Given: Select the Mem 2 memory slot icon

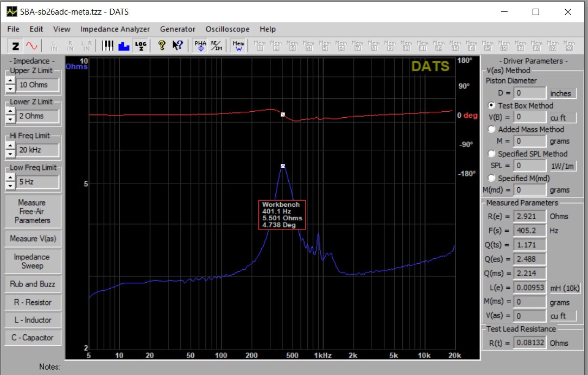Looking at the screenshot, I should click(x=276, y=46).
